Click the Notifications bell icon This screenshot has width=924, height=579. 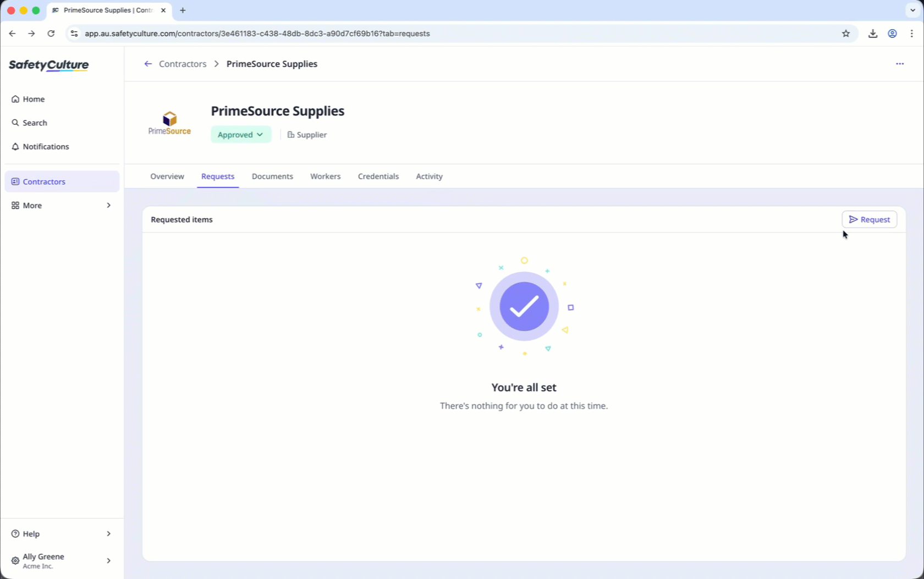15,146
